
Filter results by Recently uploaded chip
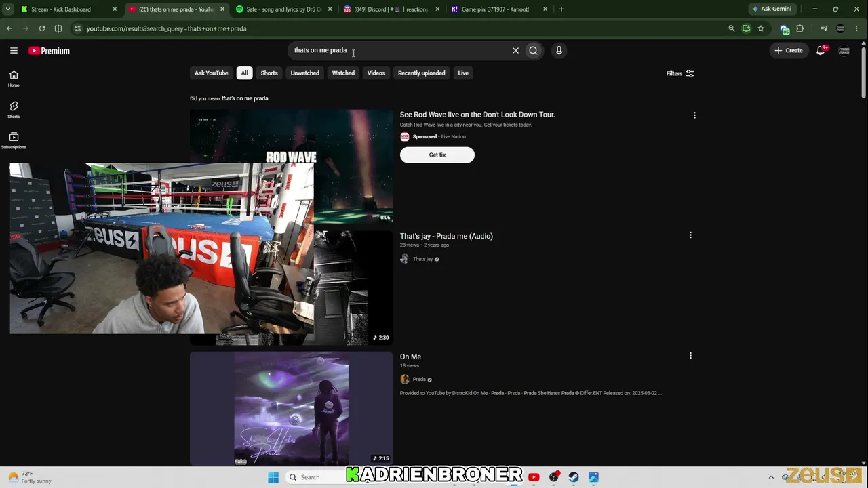click(x=422, y=73)
